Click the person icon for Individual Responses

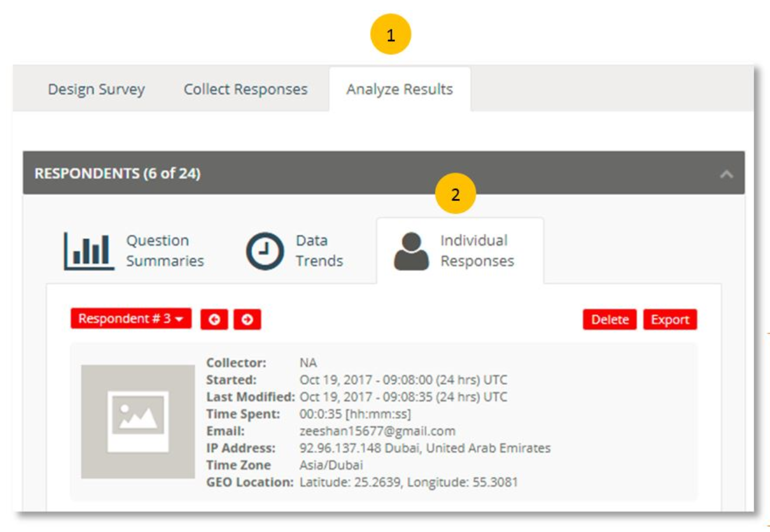[411, 251]
